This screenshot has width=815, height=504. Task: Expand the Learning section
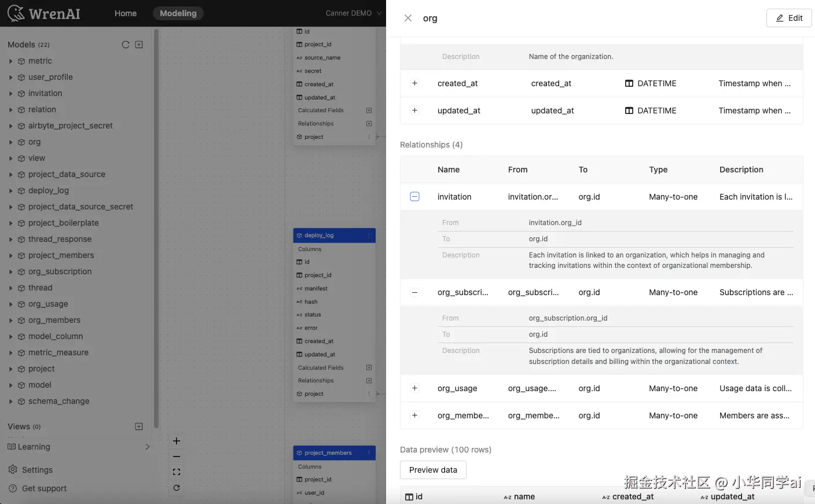point(147,447)
